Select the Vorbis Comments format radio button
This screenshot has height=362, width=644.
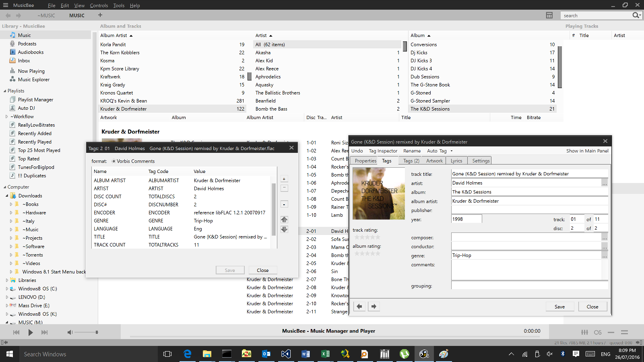(x=114, y=161)
